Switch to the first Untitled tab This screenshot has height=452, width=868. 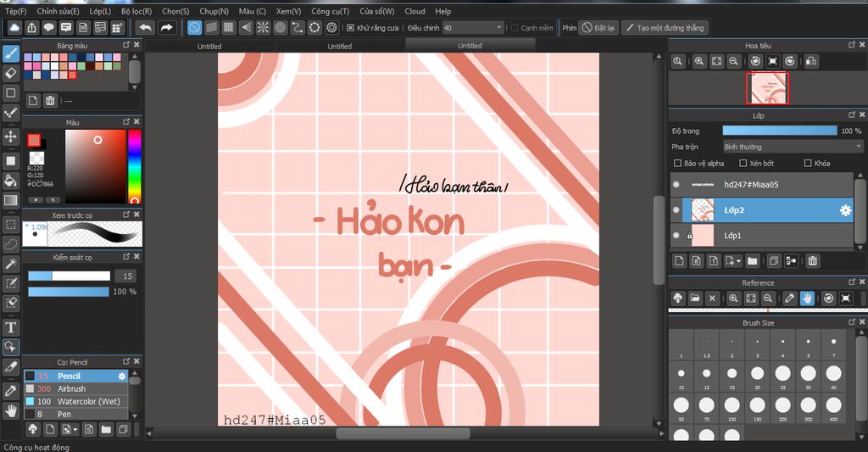pyautogui.click(x=209, y=47)
